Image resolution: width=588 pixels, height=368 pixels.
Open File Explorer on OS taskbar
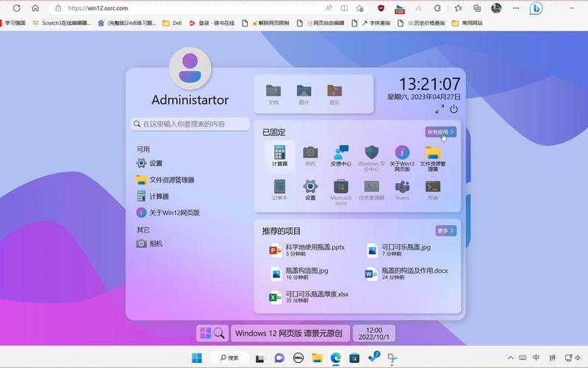coord(317,358)
